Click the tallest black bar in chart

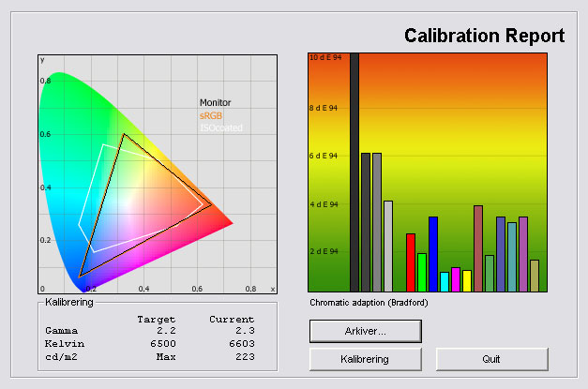click(x=354, y=172)
